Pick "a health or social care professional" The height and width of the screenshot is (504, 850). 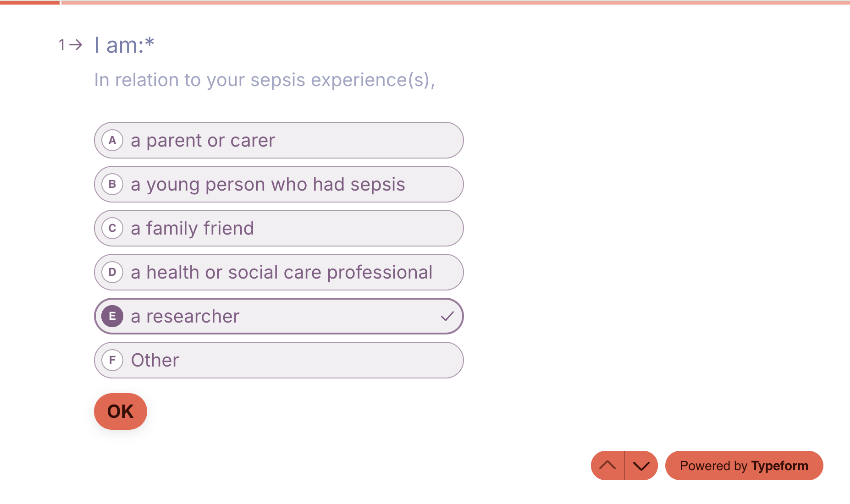tap(278, 272)
